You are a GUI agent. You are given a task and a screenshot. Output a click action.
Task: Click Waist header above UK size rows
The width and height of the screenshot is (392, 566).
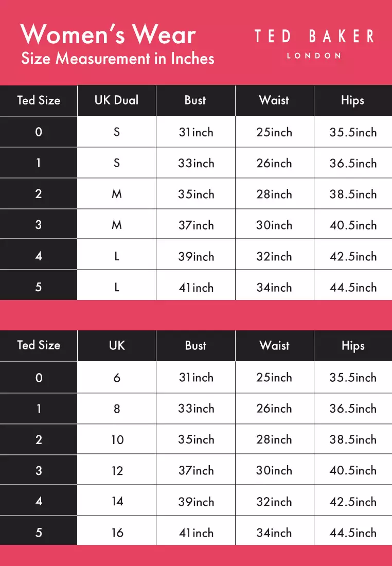click(275, 346)
